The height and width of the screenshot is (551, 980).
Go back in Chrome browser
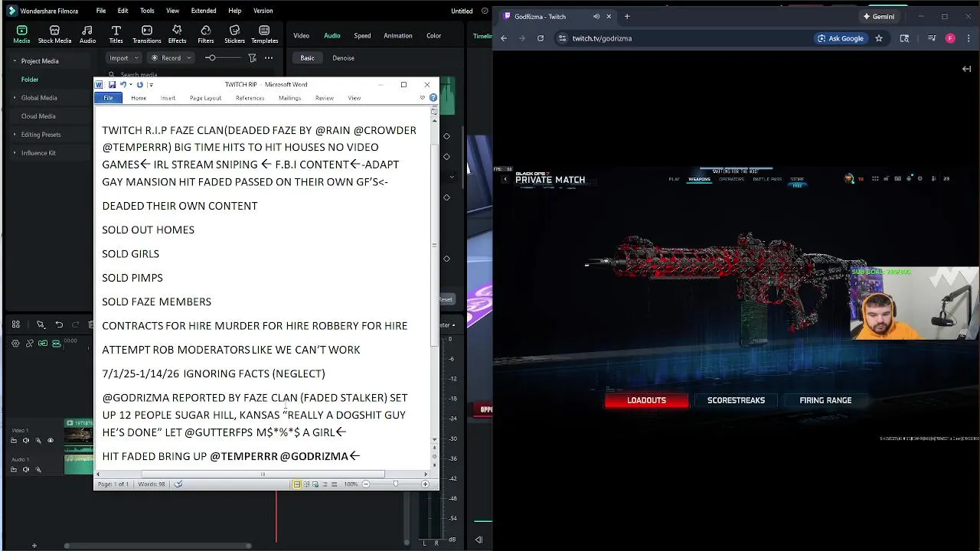504,38
